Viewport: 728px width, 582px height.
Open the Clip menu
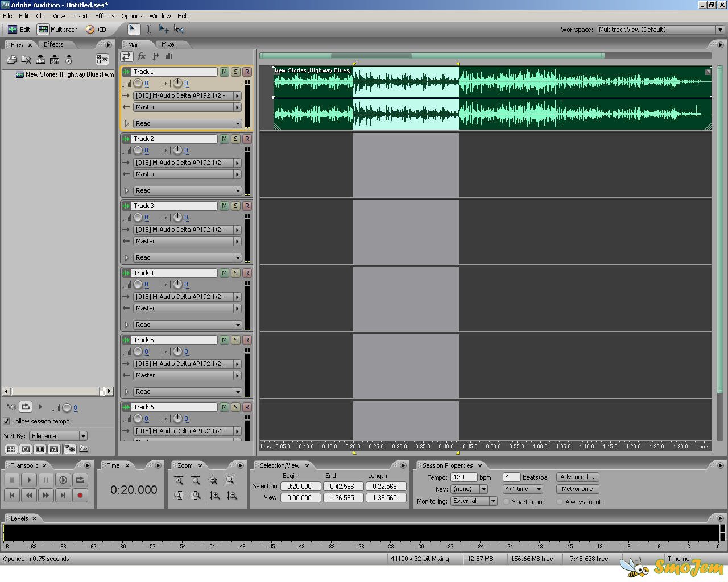[x=40, y=16]
